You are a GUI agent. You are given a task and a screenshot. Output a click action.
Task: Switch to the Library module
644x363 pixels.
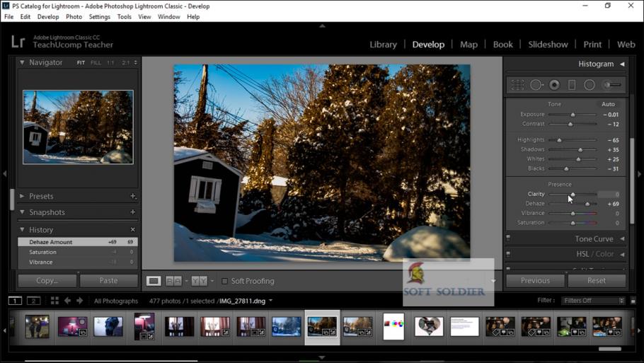383,44
